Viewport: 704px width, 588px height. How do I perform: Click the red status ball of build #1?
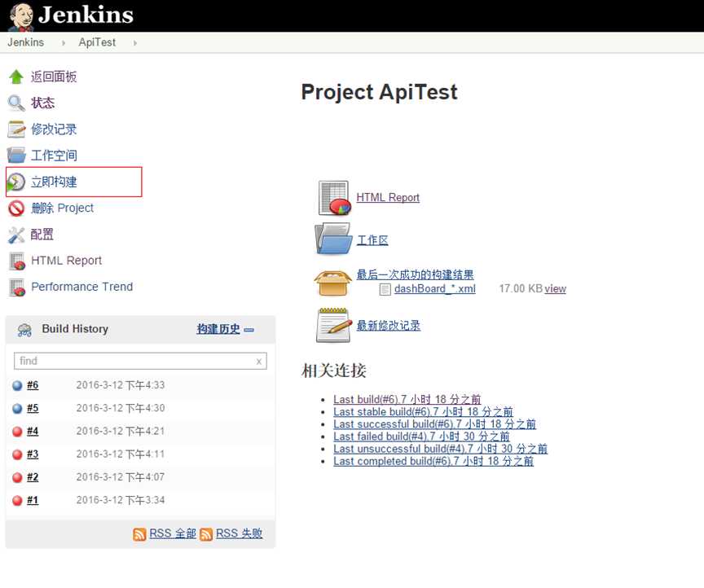(17, 501)
